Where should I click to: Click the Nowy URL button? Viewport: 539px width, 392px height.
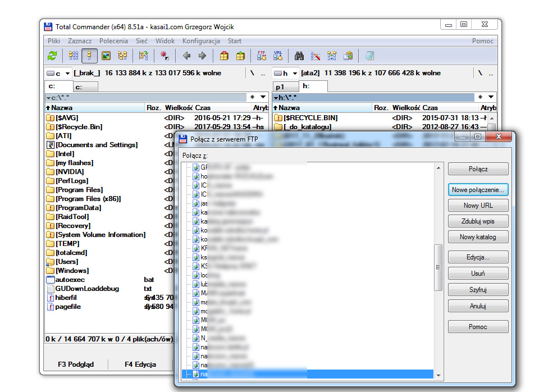[478, 206]
